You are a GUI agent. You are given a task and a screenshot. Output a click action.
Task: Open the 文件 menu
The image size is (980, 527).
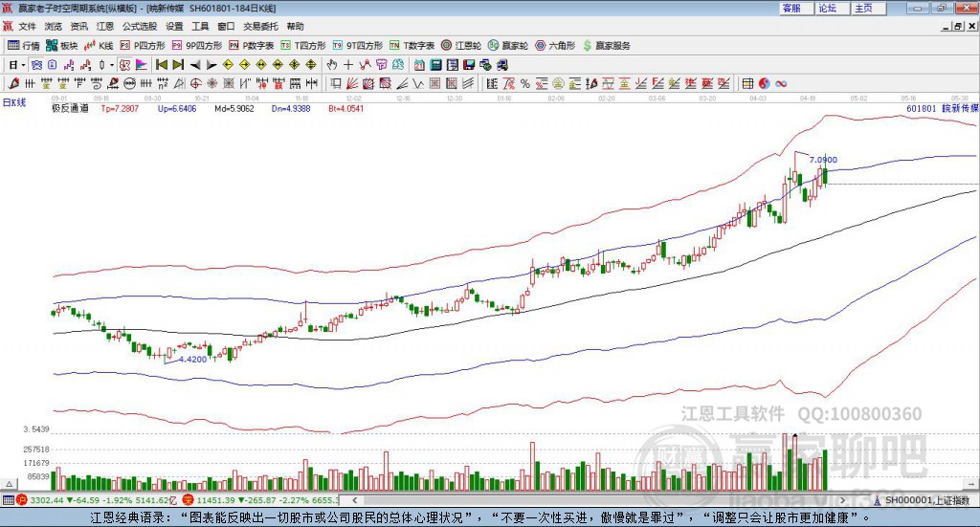pyautogui.click(x=28, y=26)
